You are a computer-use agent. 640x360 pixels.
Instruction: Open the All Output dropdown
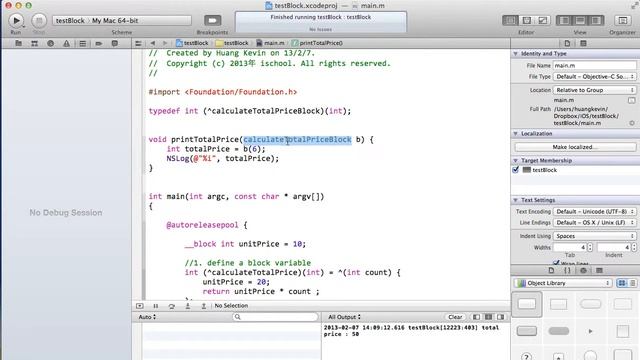[x=344, y=317]
